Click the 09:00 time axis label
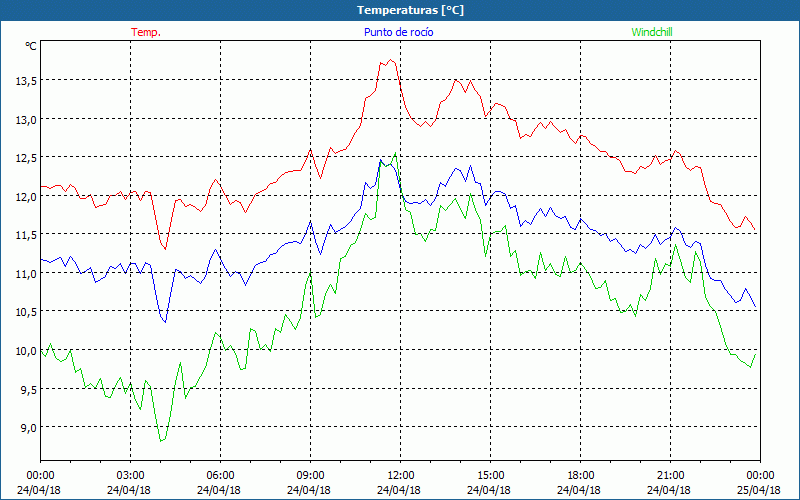Screen dimensions: 800x500 [310, 476]
